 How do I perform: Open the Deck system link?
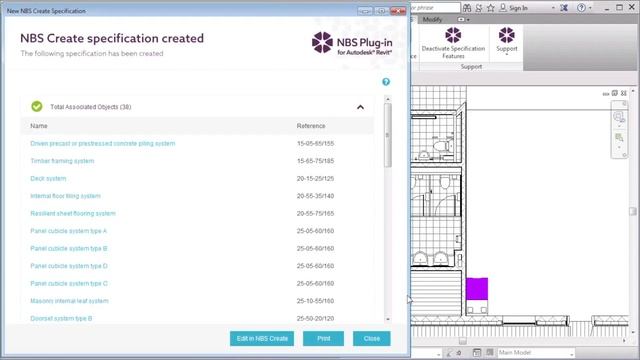tap(48, 179)
